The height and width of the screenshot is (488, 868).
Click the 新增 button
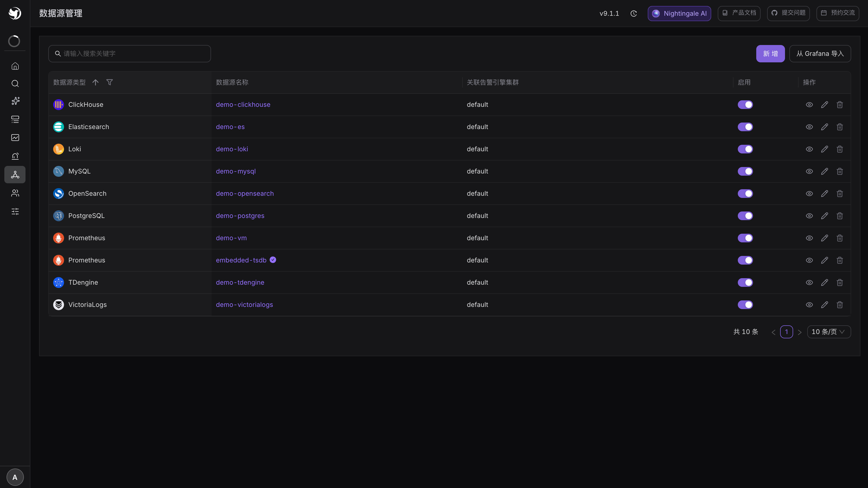770,54
